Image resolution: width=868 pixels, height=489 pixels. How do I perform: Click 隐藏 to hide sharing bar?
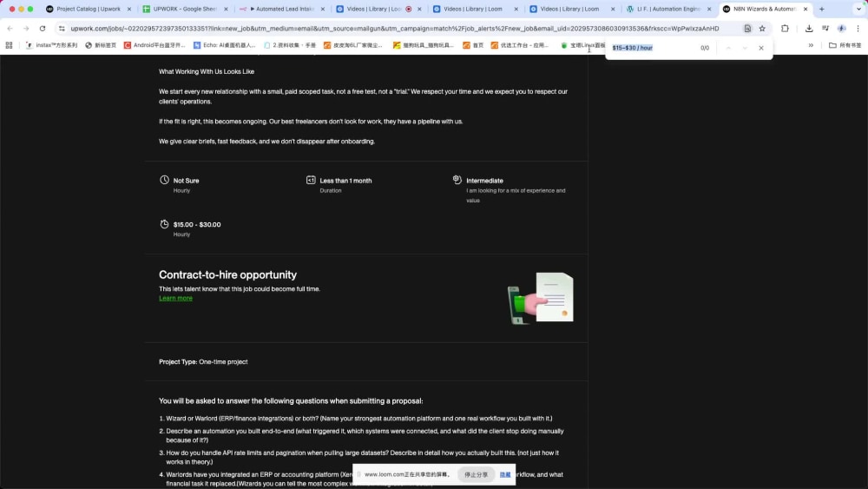coord(505,474)
